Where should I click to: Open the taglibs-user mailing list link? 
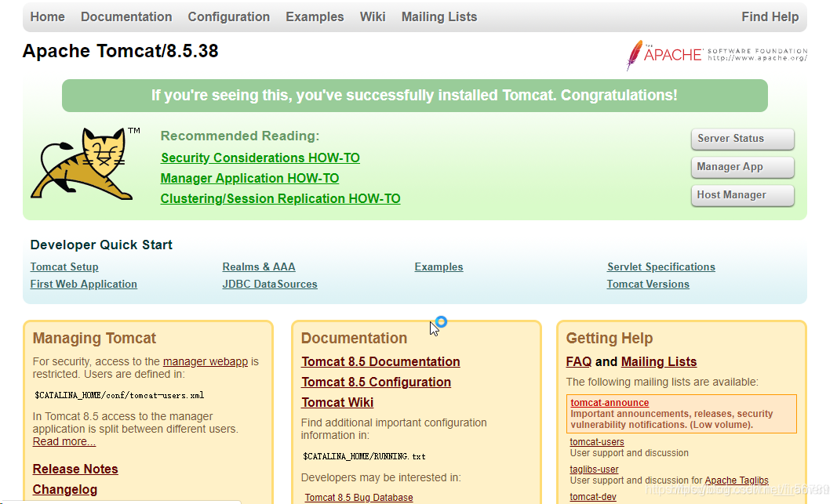pyautogui.click(x=594, y=470)
